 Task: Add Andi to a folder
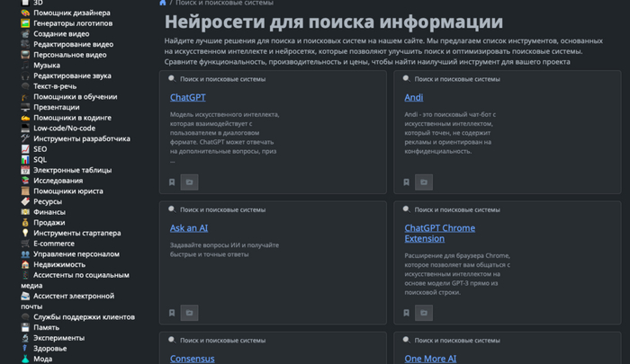pyautogui.click(x=424, y=182)
